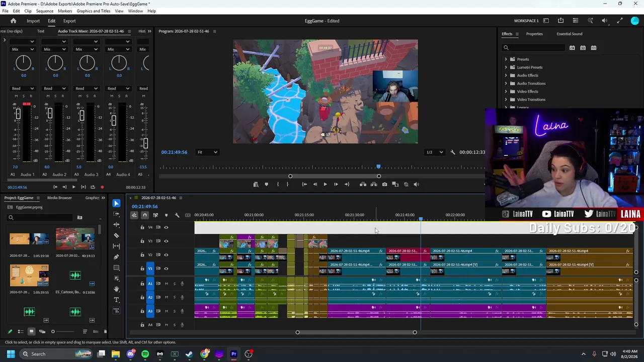
Task: Switch Project panel to icon view
Action: pos(31,331)
